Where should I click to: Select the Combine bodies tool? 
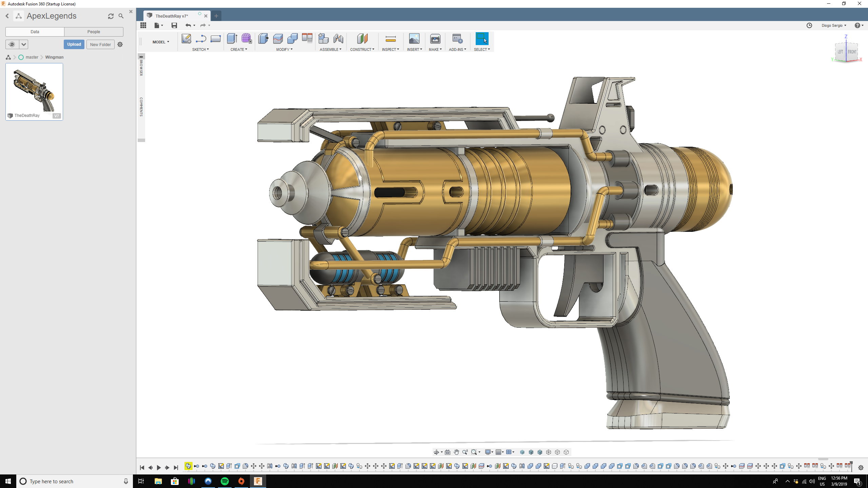point(292,39)
